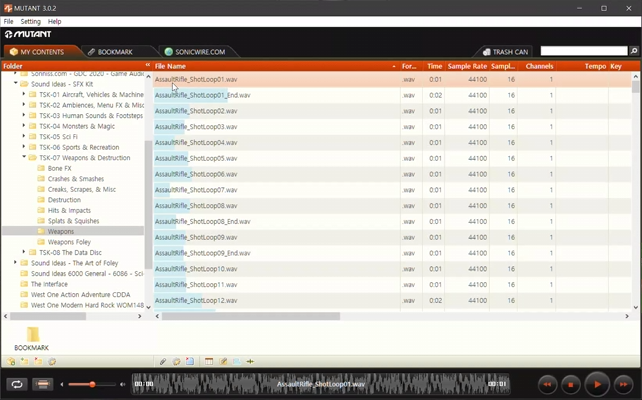Toggle loop playback mode
Viewport: 642px width, 400px height.
point(17,384)
